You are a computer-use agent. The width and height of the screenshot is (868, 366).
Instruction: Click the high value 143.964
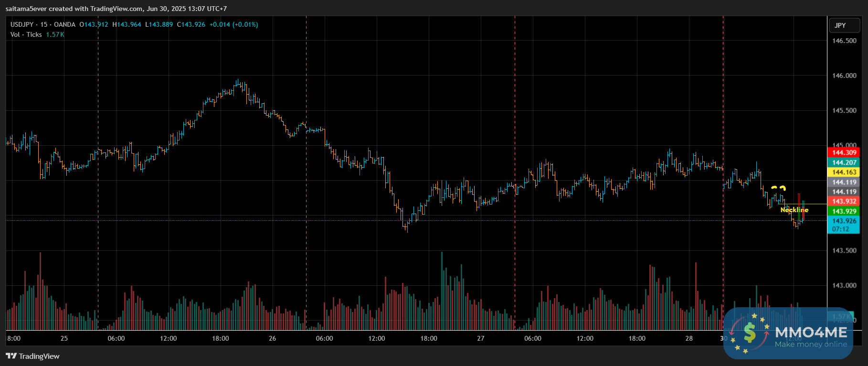point(129,24)
